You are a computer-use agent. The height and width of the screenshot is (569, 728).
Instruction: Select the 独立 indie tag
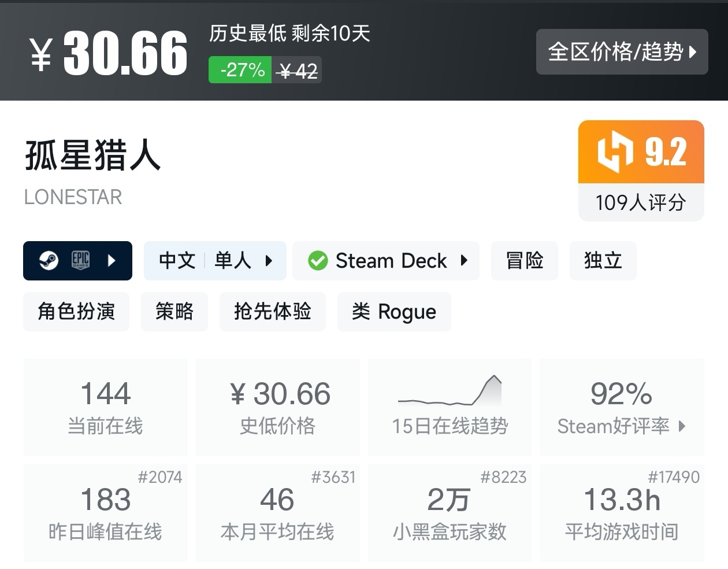pyautogui.click(x=603, y=261)
